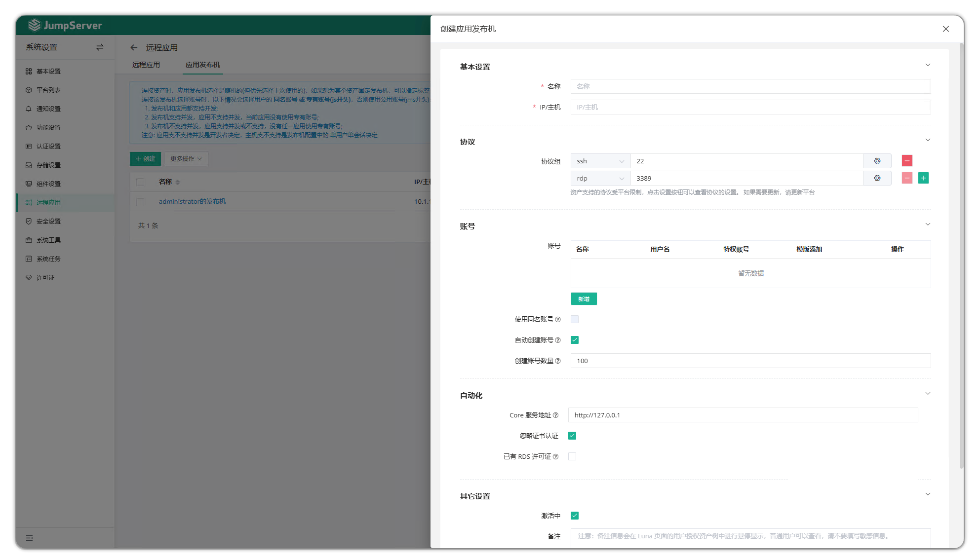The width and height of the screenshot is (980, 560).
Task: Add a new protocol row
Action: click(x=923, y=178)
